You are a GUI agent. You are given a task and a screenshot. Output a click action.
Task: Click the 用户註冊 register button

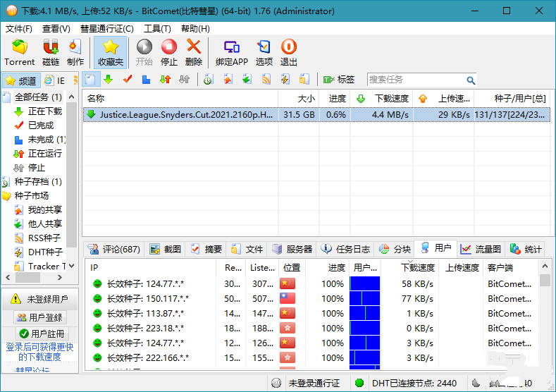click(39, 333)
